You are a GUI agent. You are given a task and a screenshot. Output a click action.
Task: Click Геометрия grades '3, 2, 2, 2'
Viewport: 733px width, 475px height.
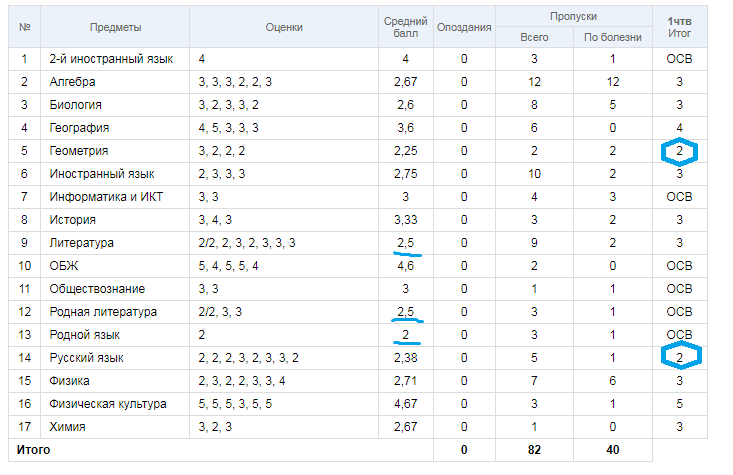(222, 151)
